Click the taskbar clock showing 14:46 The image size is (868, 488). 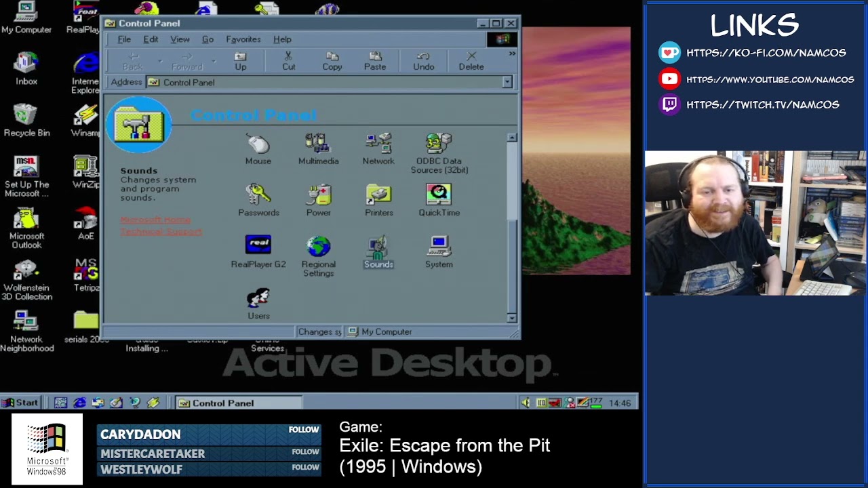[x=620, y=403]
